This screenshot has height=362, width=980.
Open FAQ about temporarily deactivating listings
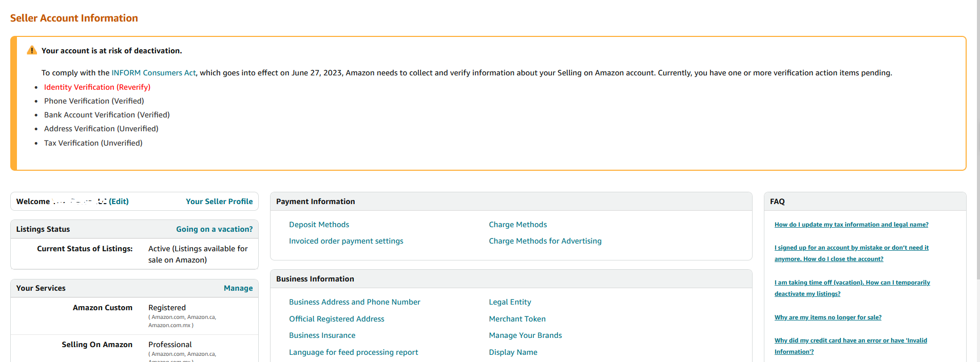[852, 288]
